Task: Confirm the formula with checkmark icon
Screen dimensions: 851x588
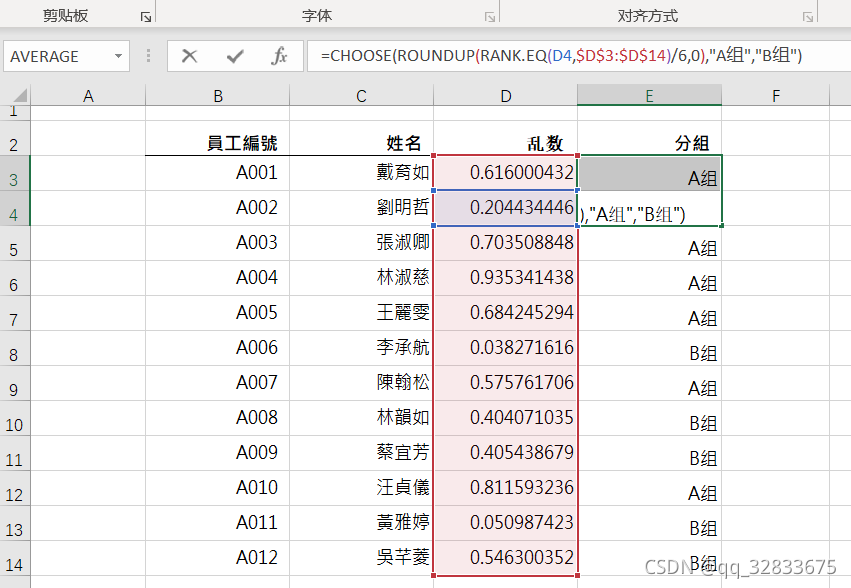Action: pyautogui.click(x=235, y=56)
